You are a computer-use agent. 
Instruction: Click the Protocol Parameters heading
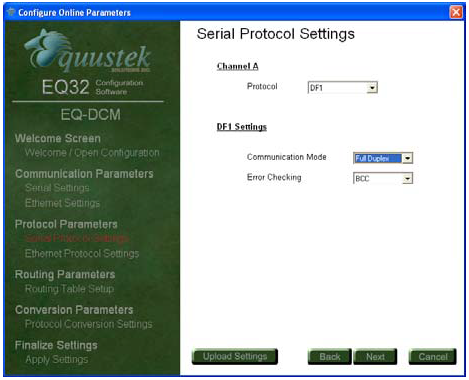pos(66,224)
